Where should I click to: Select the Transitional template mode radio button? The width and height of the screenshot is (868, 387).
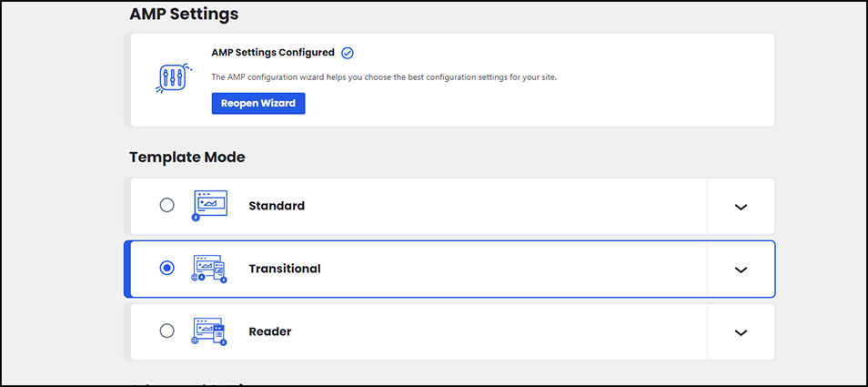point(167,268)
